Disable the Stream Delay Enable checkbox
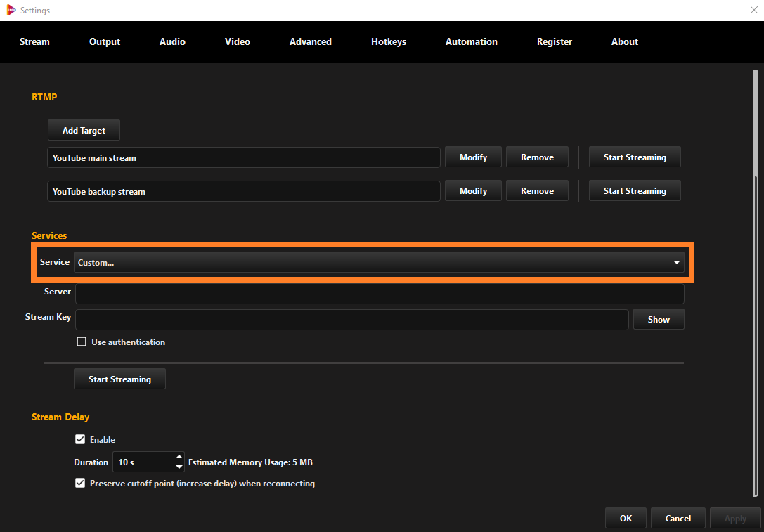764x532 pixels. (x=80, y=439)
